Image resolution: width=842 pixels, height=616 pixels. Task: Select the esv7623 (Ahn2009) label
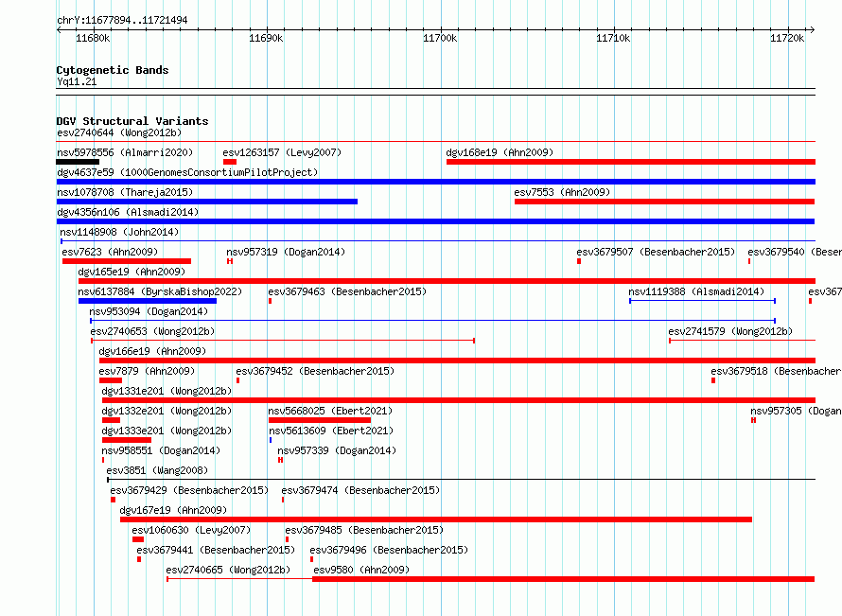coord(110,252)
